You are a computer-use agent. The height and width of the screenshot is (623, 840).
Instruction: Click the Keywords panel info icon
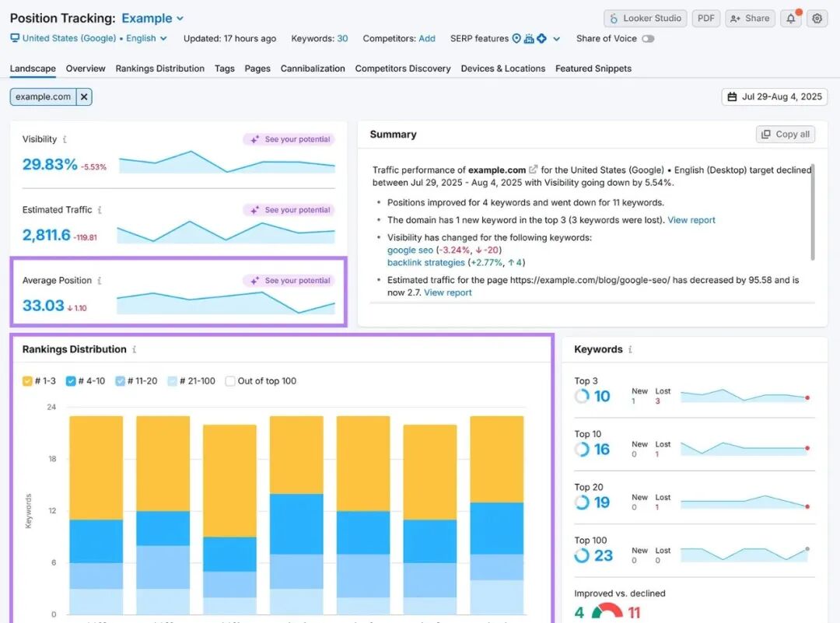(x=630, y=349)
